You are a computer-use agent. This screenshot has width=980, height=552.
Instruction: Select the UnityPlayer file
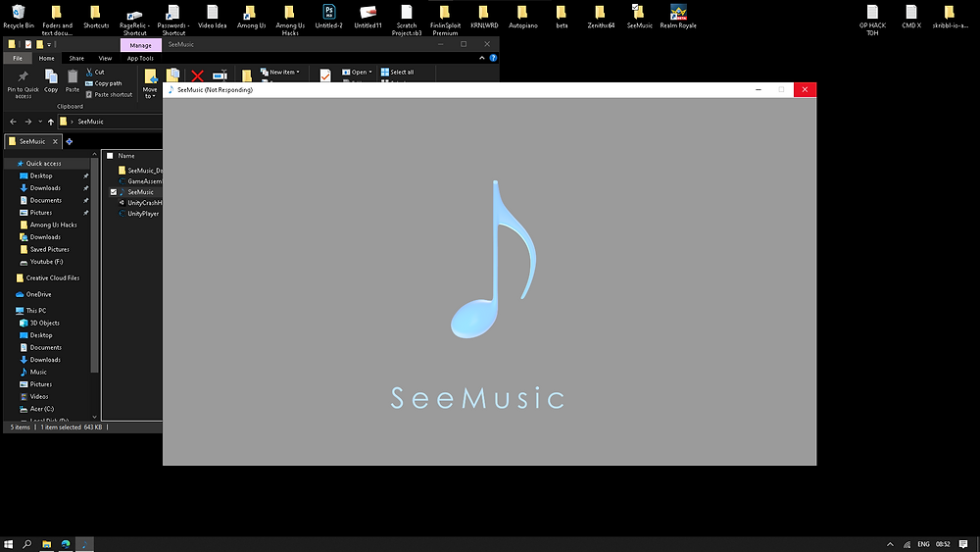139,214
